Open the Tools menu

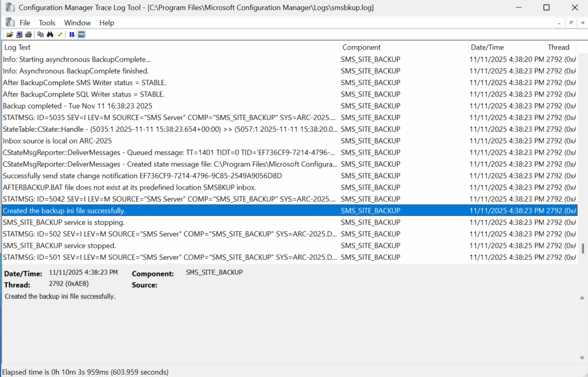point(47,22)
